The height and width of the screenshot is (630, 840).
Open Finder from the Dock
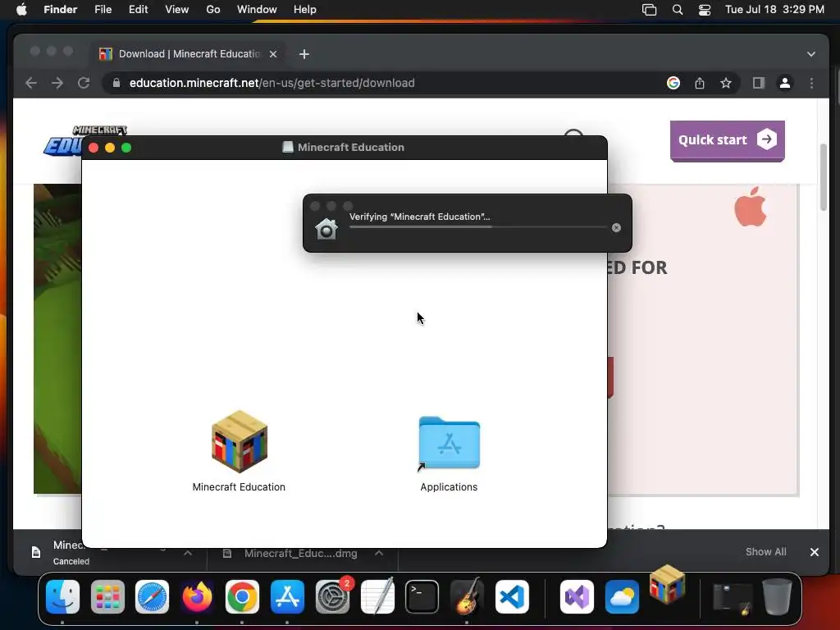[62, 596]
